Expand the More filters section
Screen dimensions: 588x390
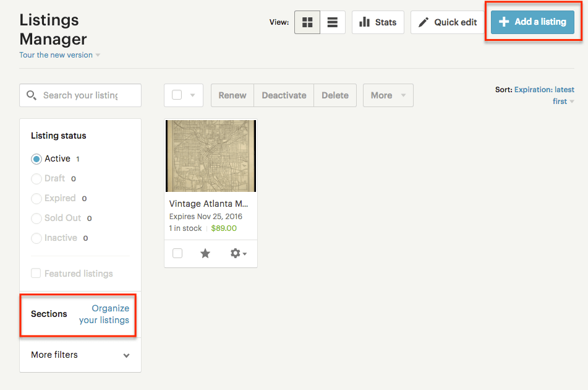(x=79, y=355)
